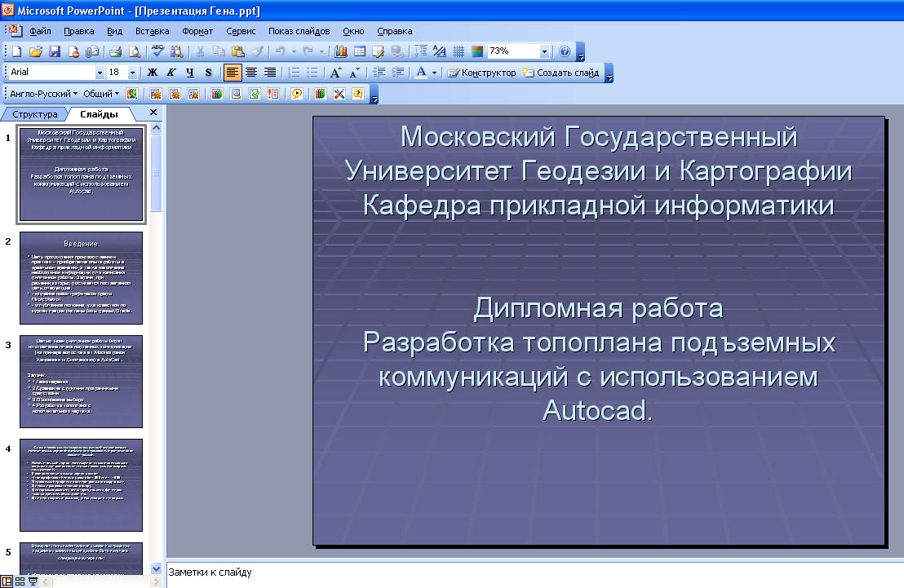Open the Общий dictionary dropdown

coord(101,94)
